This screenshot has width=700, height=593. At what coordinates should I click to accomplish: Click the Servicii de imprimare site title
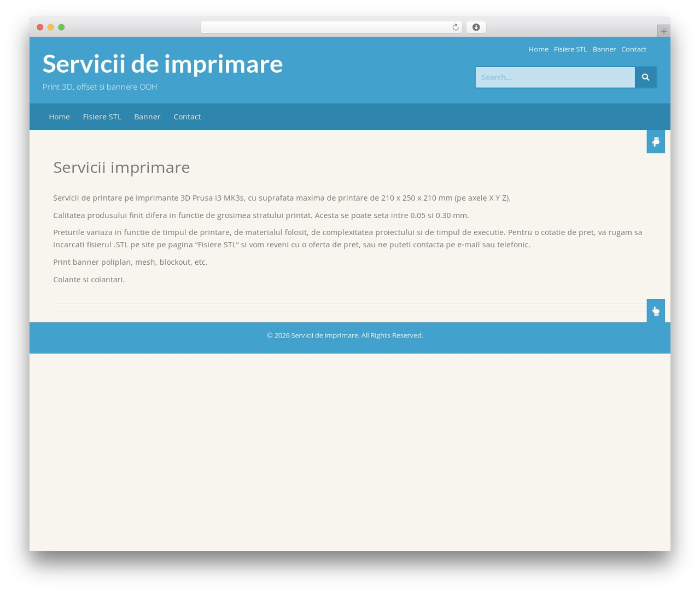coord(162,63)
